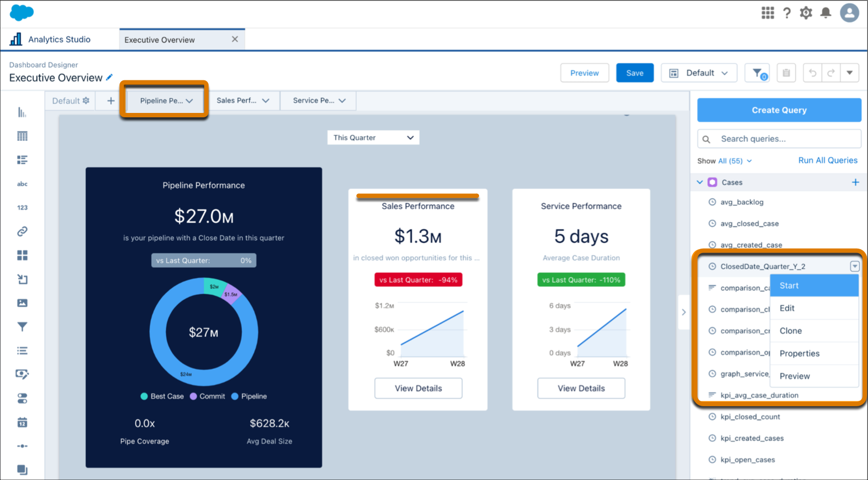Click the chart widget icon in left sidebar

pyautogui.click(x=22, y=112)
